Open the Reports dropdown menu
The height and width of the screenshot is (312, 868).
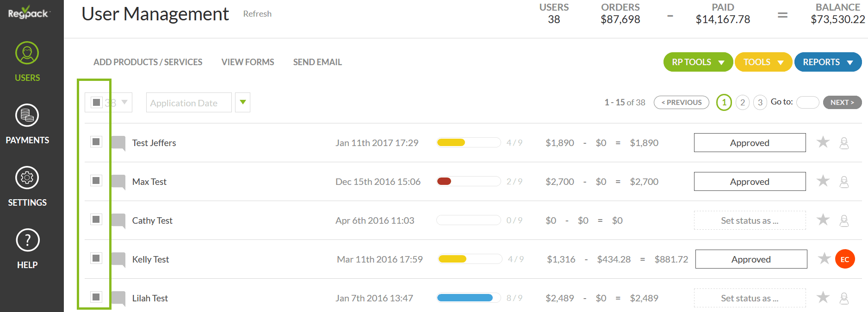point(828,62)
